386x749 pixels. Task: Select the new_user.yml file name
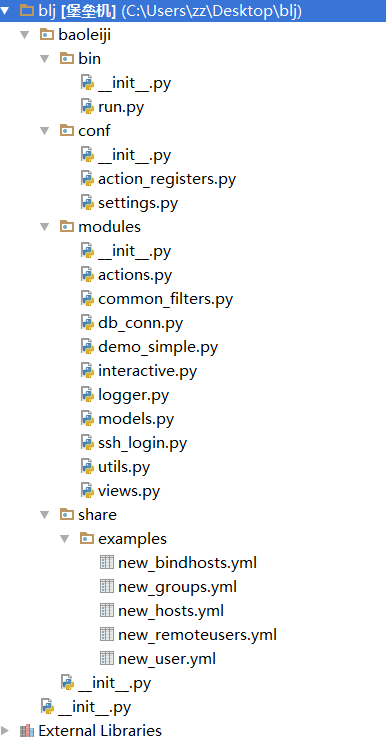coord(167,659)
